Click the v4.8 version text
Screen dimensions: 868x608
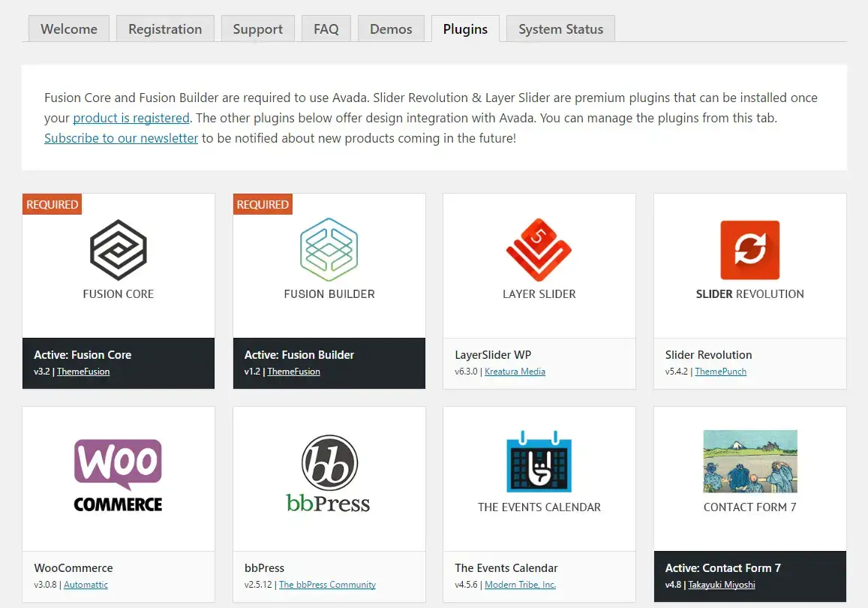click(673, 585)
